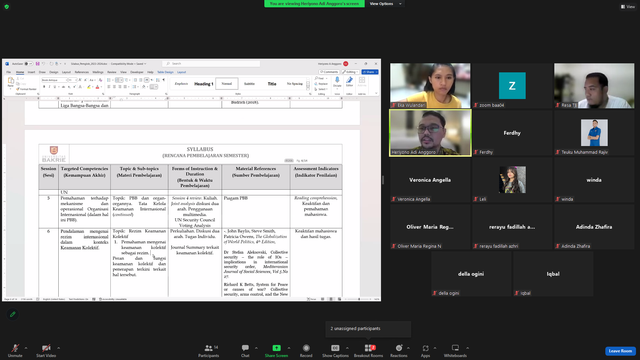
Task: Click the font color swatch in Word
Action: 97,87
